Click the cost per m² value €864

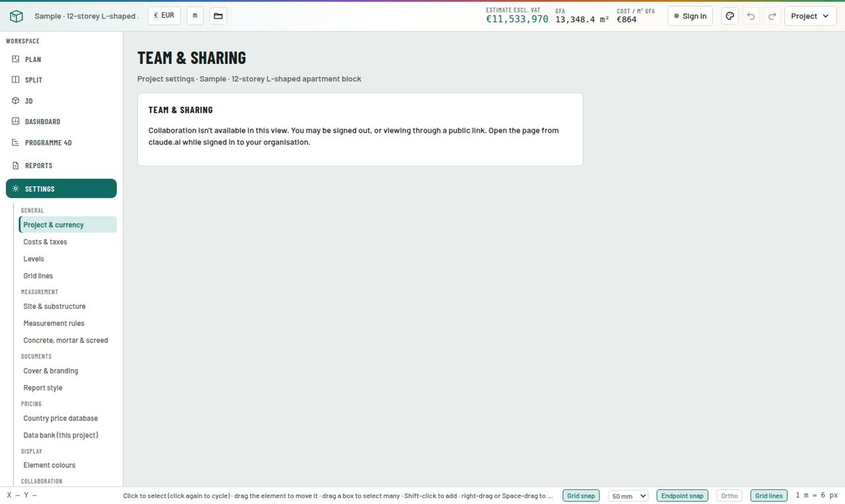click(x=626, y=20)
